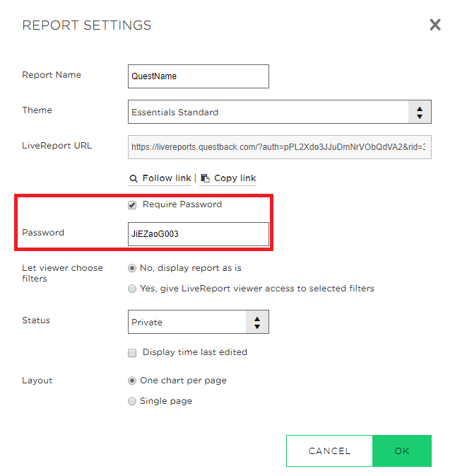Viewport: 455px width, 476px height.
Task: Uncheck the Require Password checkbox
Action: click(132, 205)
